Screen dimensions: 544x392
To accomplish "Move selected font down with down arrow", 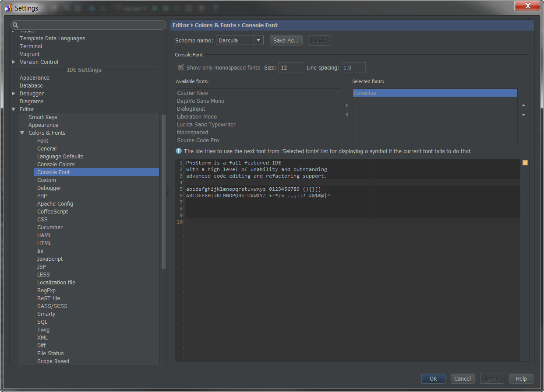I will pyautogui.click(x=523, y=115).
